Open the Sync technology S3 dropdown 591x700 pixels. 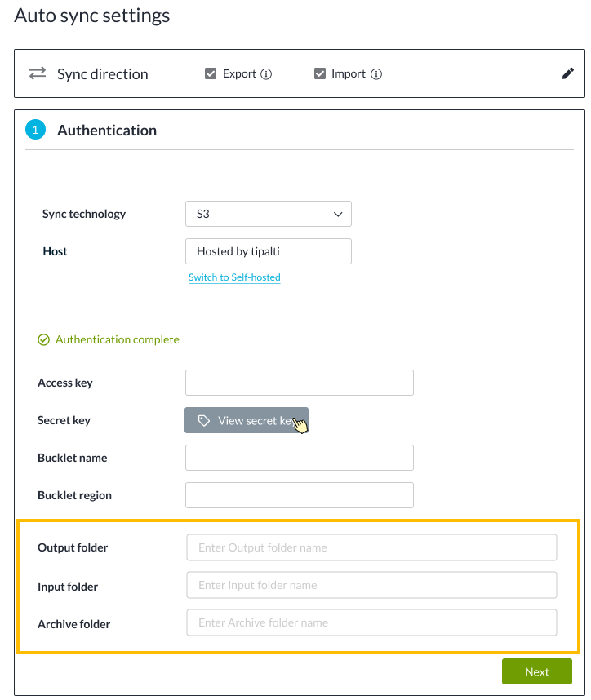[269, 214]
